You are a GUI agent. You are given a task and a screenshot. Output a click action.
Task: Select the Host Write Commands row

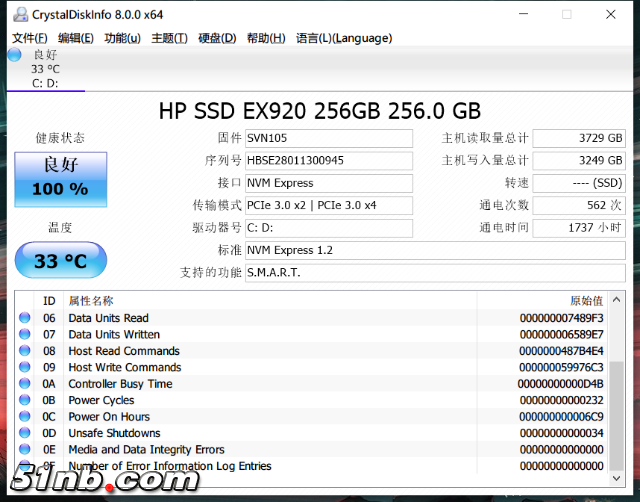coord(311,367)
